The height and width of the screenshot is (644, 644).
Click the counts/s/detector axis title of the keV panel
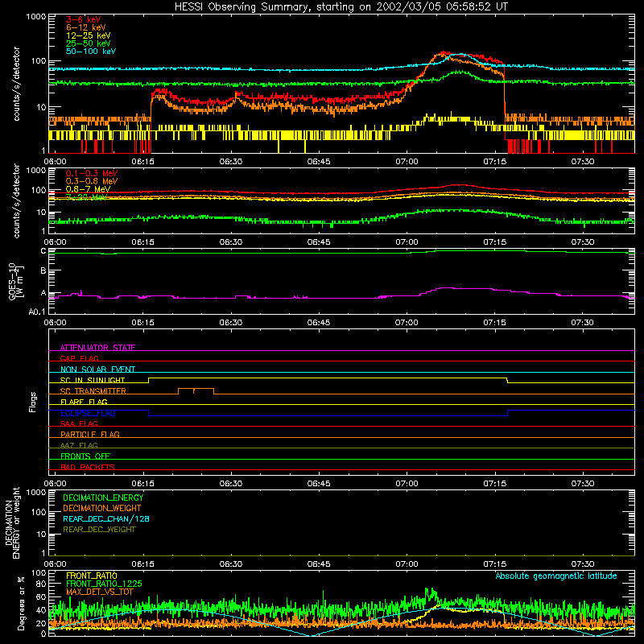(16, 84)
